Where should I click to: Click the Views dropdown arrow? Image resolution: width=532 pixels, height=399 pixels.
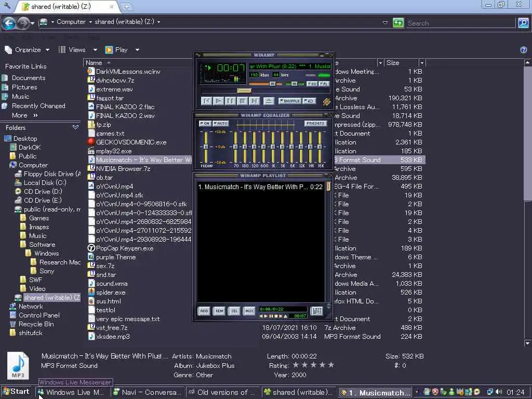96,49
